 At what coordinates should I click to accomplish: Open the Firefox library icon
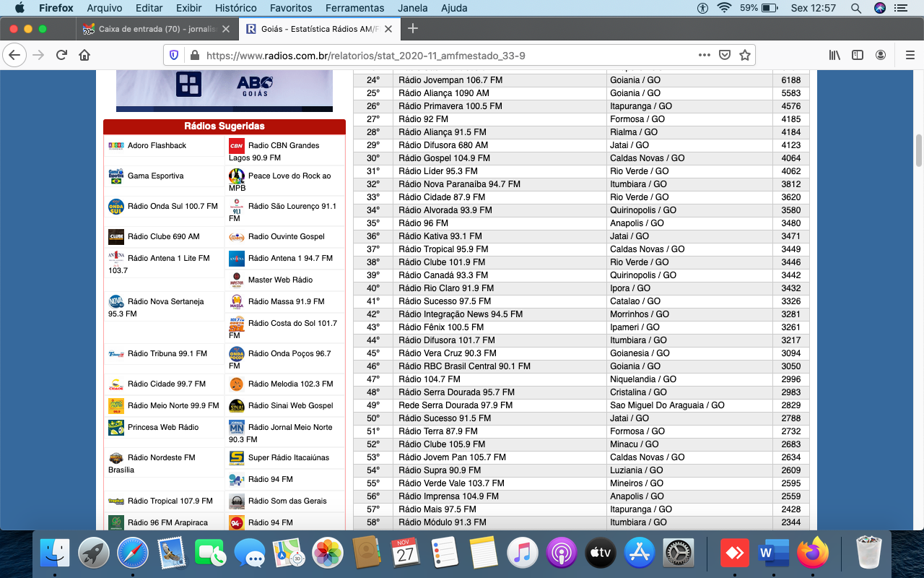tap(834, 55)
